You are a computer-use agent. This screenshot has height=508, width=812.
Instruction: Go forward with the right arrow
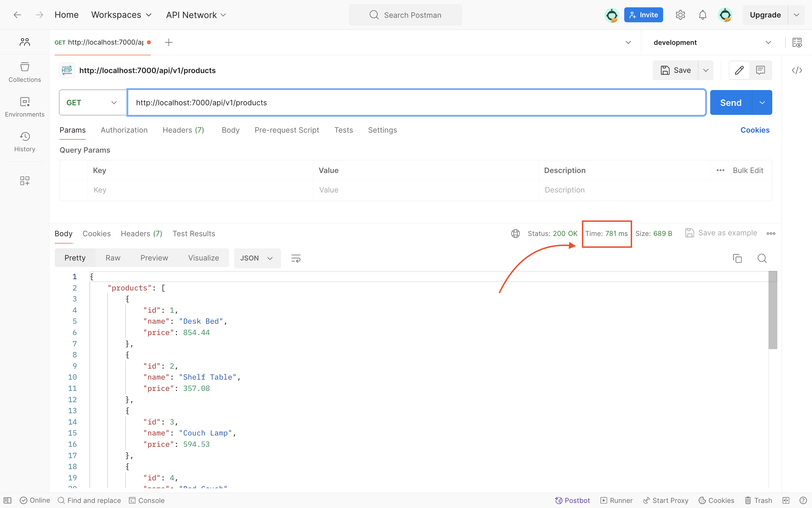[x=39, y=15]
